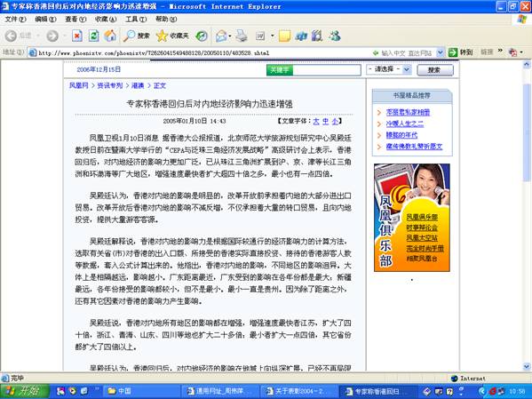Set article font size to 小
Image resolution: width=532 pixels, height=399 pixels.
click(335, 121)
